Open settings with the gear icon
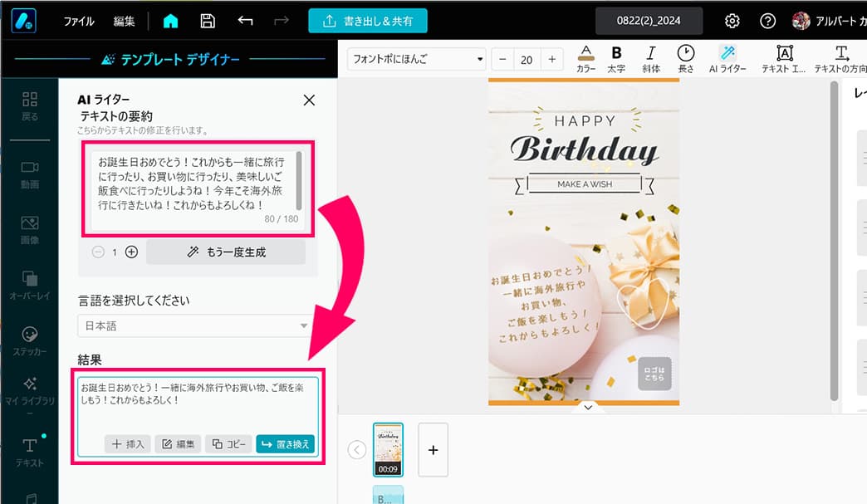This screenshot has width=867, height=504. pos(732,21)
